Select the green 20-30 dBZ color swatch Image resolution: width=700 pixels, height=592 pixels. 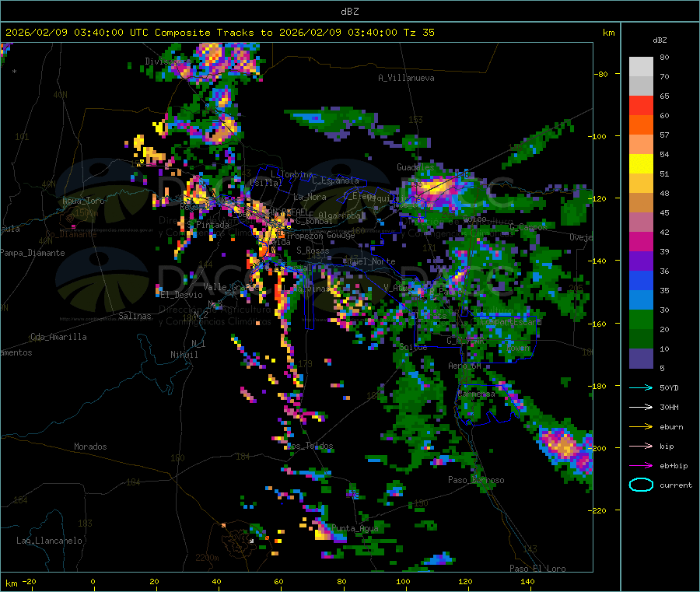[x=641, y=320]
